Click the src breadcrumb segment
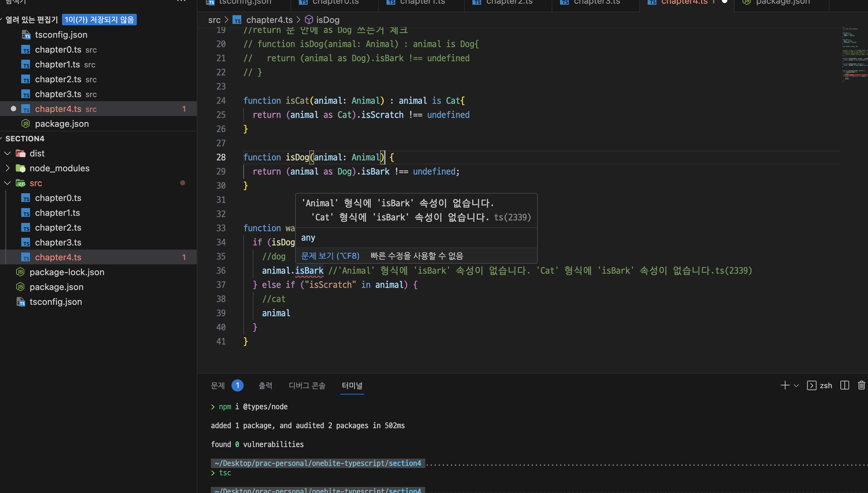Image resolution: width=868 pixels, height=493 pixels. pos(214,20)
